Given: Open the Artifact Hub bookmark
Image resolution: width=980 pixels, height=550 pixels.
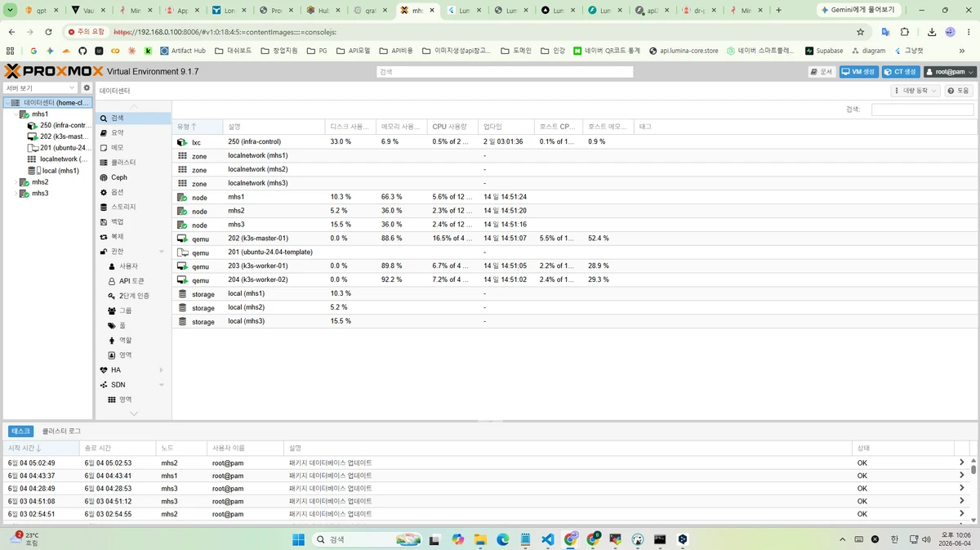Looking at the screenshot, I should tap(183, 51).
